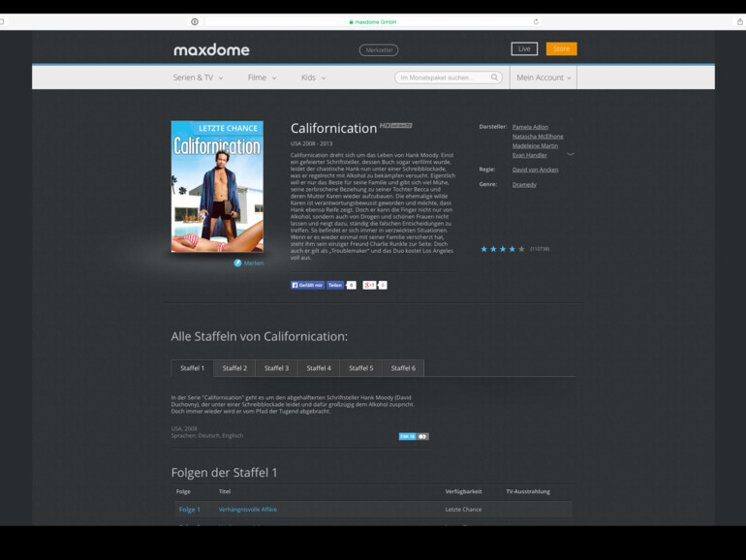This screenshot has height=560, width=746.
Task: Expand the full Darsteller list chevron
Action: click(571, 154)
